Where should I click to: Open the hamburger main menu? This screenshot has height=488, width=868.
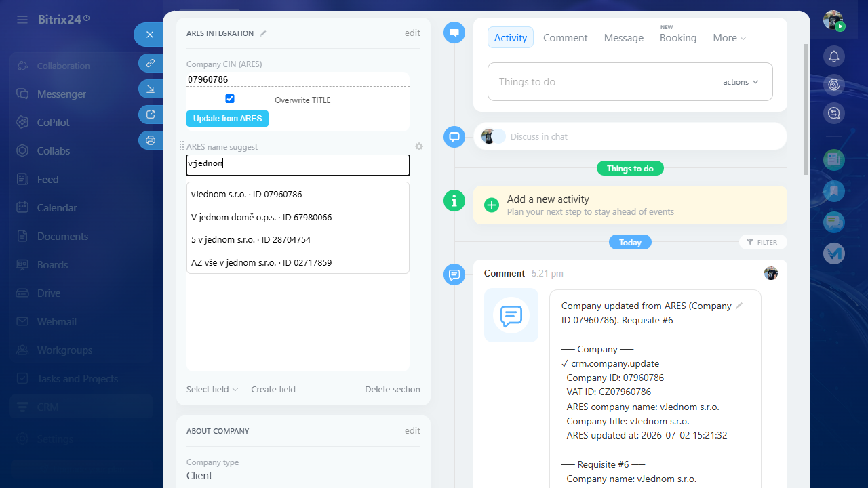pos(22,20)
